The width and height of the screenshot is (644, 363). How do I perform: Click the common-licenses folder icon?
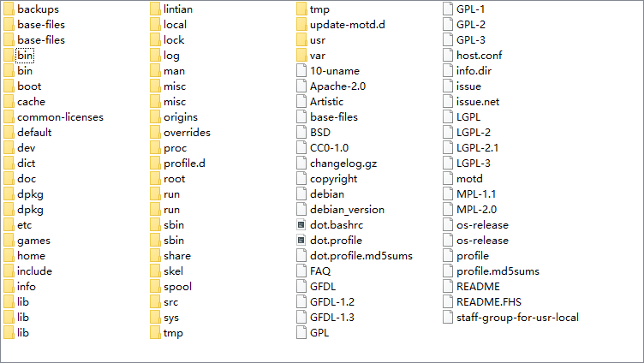(x=9, y=117)
